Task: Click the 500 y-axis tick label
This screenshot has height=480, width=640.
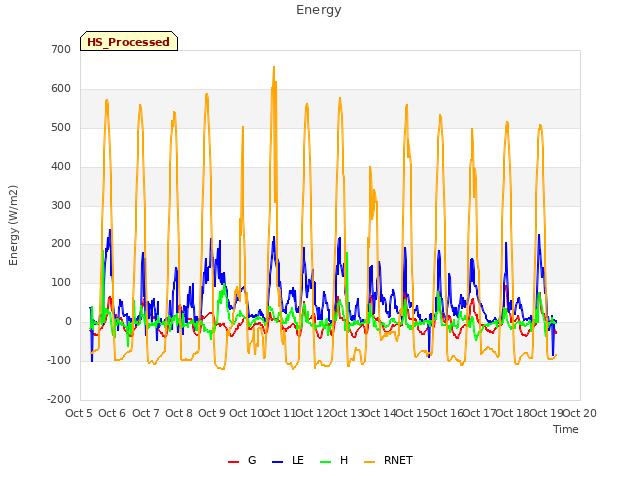Action: (x=61, y=127)
